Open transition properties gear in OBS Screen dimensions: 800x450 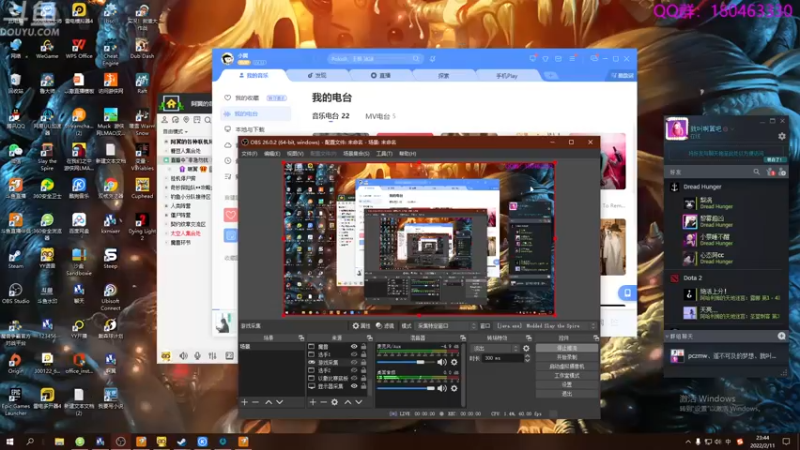point(526,348)
